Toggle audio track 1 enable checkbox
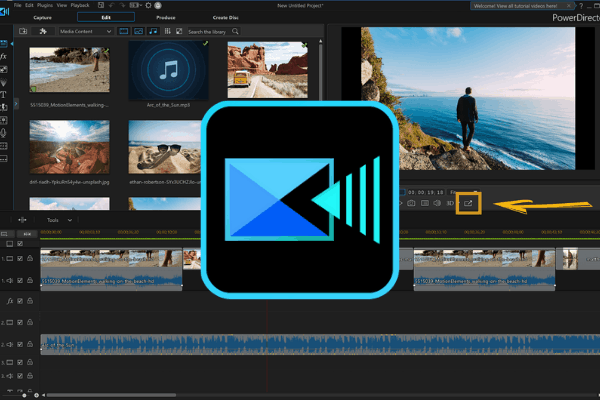The width and height of the screenshot is (600, 400). [x=20, y=281]
